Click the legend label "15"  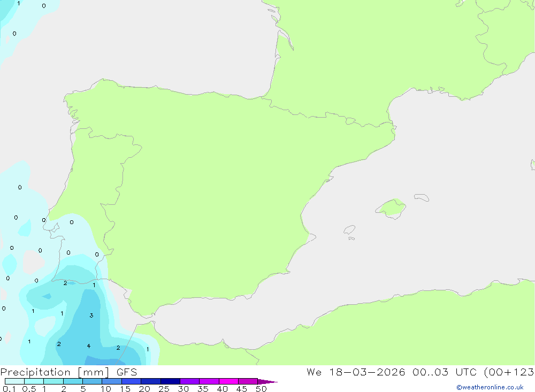tap(125, 389)
